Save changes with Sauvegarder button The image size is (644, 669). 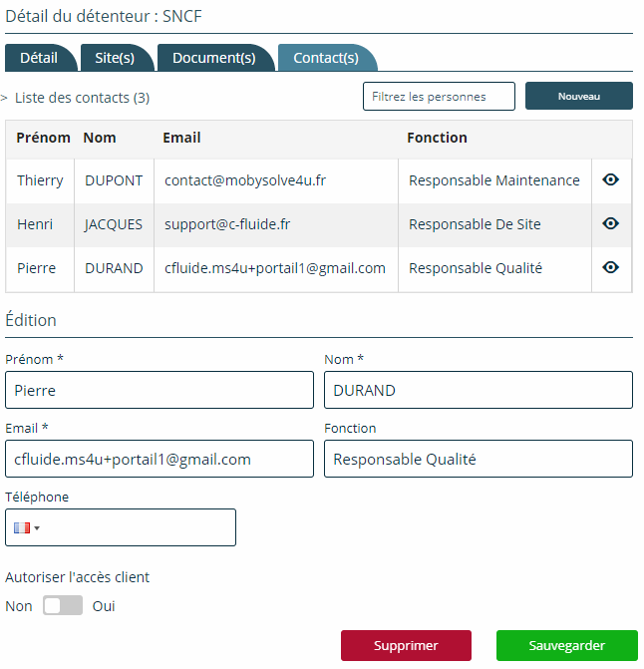567,645
